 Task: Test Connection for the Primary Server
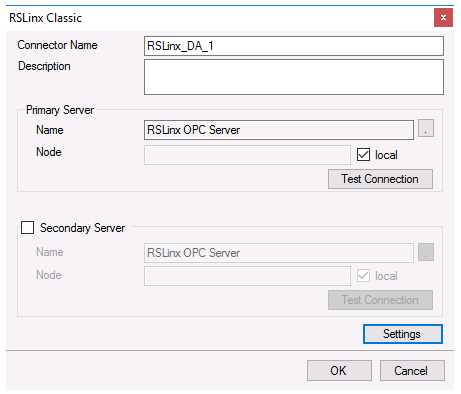(380, 179)
